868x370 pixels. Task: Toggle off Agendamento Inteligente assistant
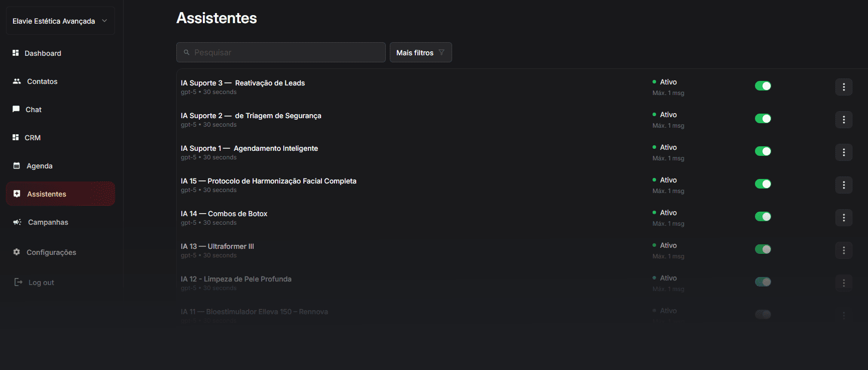(763, 151)
